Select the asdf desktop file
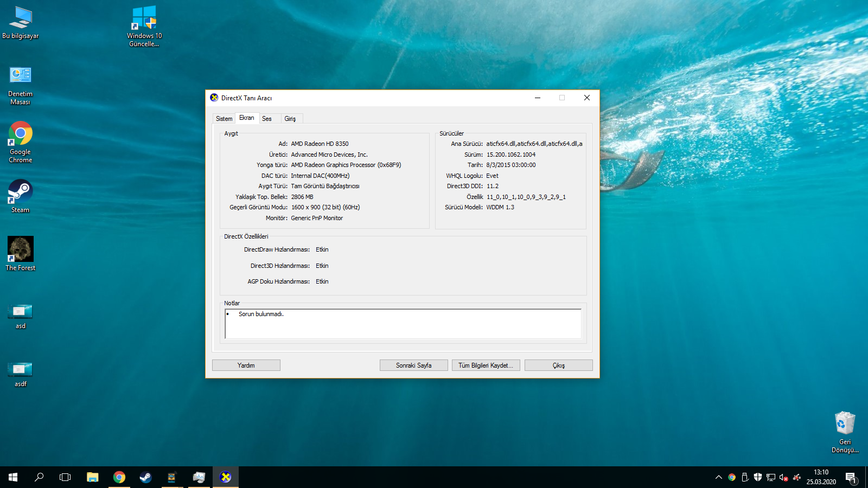The height and width of the screenshot is (488, 868). point(21,374)
